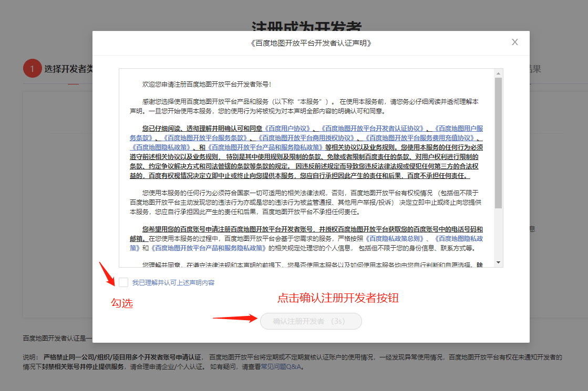Open 《百度地图开放平台服务费用充值协议》 link
The width and height of the screenshot is (588, 391).
point(420,138)
